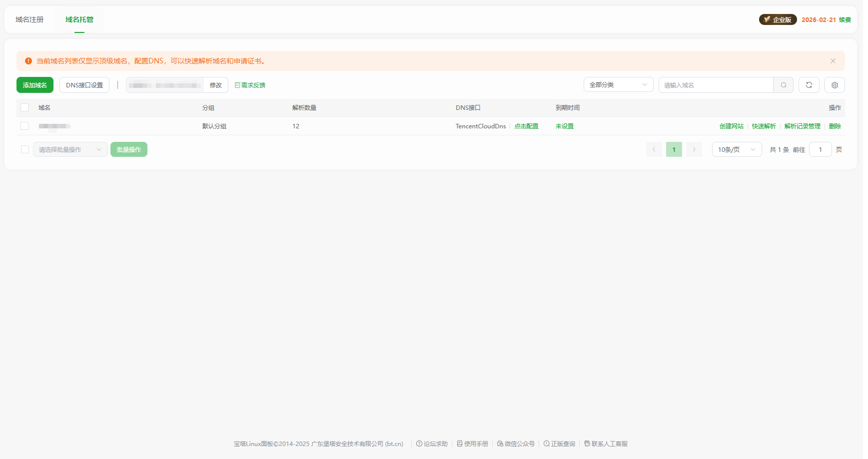This screenshot has height=459, width=868.
Task: Go to next page arrow
Action: 694,149
